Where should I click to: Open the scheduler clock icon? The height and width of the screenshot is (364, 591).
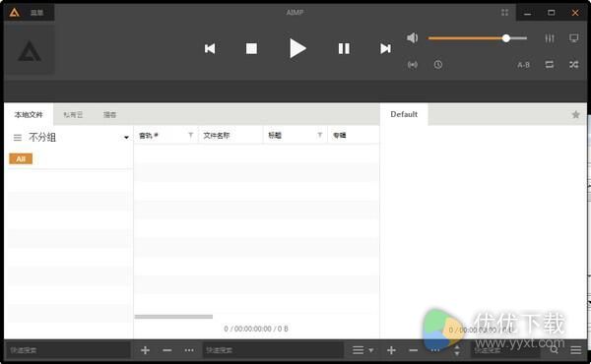pyautogui.click(x=437, y=65)
